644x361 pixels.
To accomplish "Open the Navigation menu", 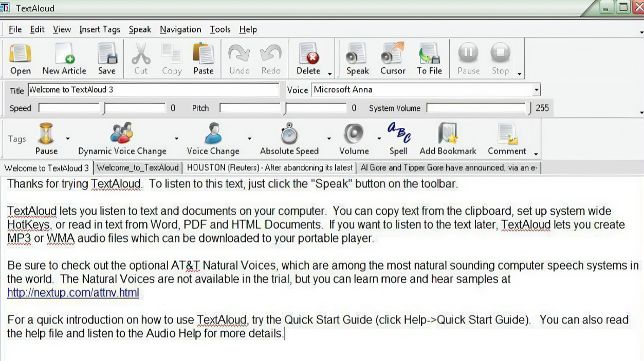I will point(180,29).
